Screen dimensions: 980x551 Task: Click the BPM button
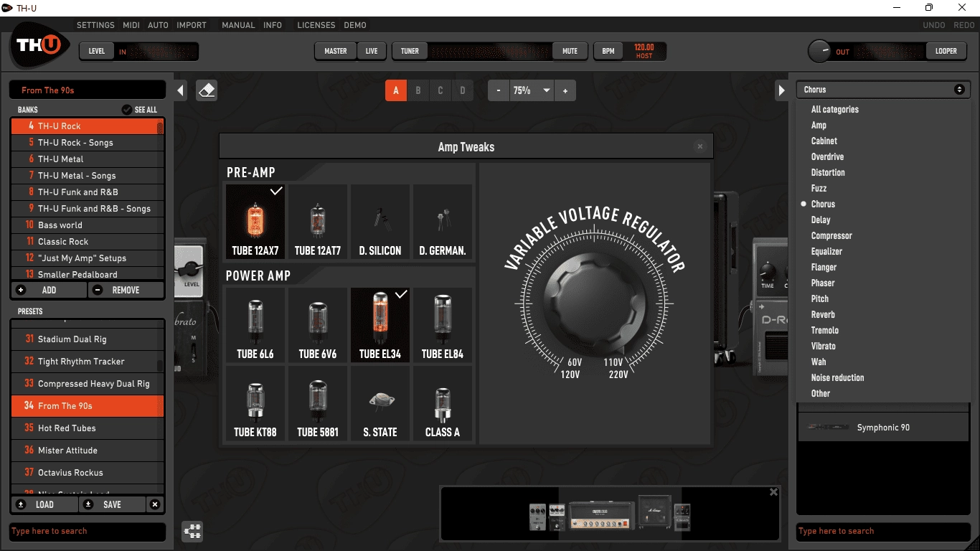coord(608,51)
